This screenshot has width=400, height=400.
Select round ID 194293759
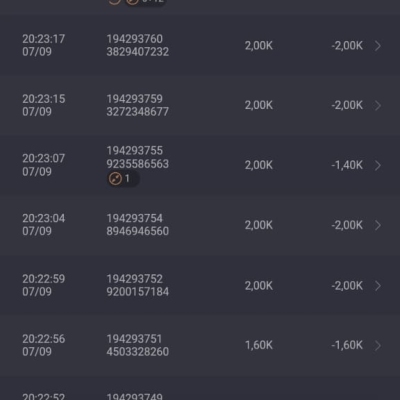135,99
